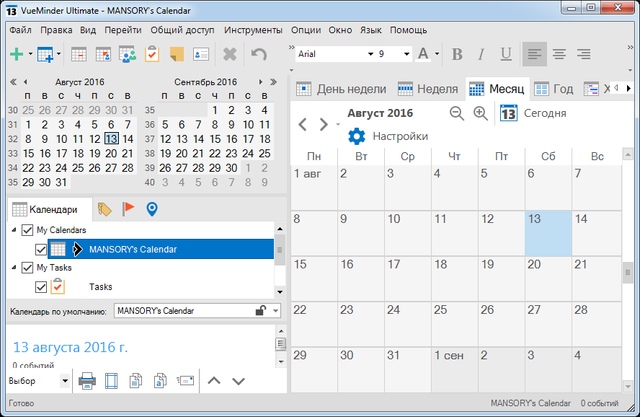640x417 pixels.
Task: Open the Инструменты menu
Action: pyautogui.click(x=251, y=30)
